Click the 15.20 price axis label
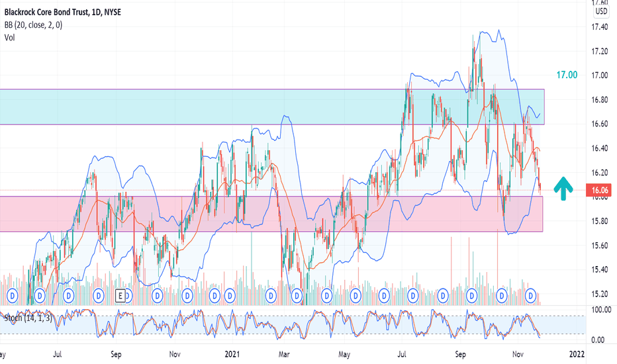 pyautogui.click(x=600, y=294)
